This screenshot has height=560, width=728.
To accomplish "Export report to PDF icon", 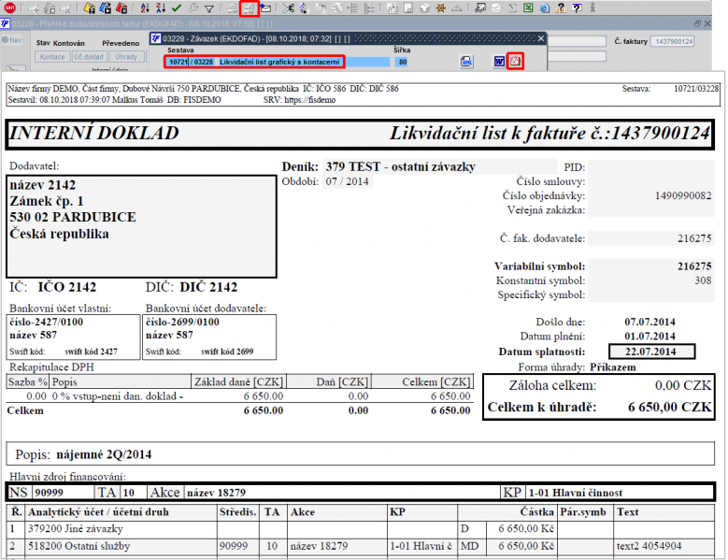I will point(515,61).
